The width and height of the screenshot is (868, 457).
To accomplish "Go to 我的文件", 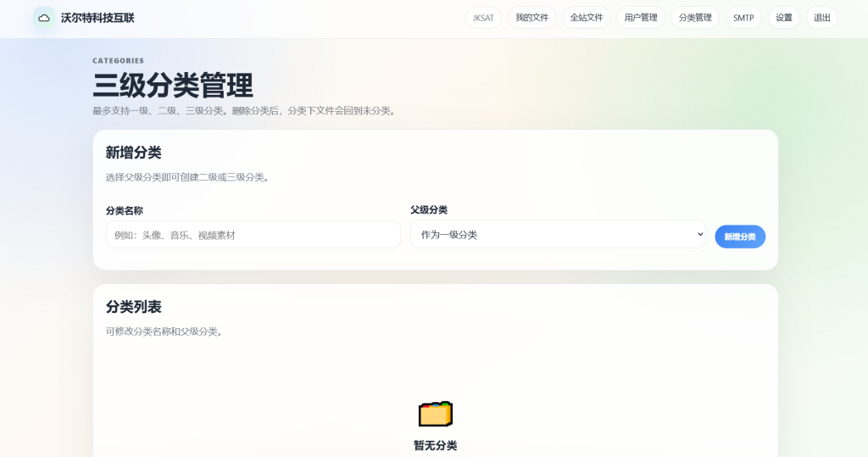I will click(532, 18).
